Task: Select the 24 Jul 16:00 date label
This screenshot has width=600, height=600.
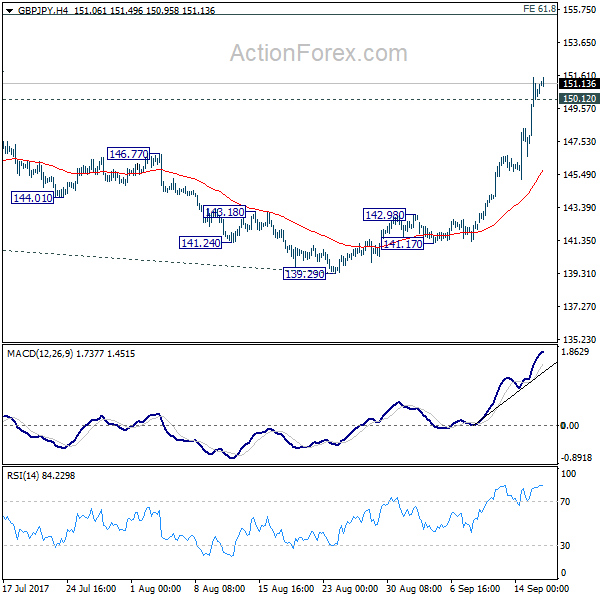Action: (x=91, y=589)
